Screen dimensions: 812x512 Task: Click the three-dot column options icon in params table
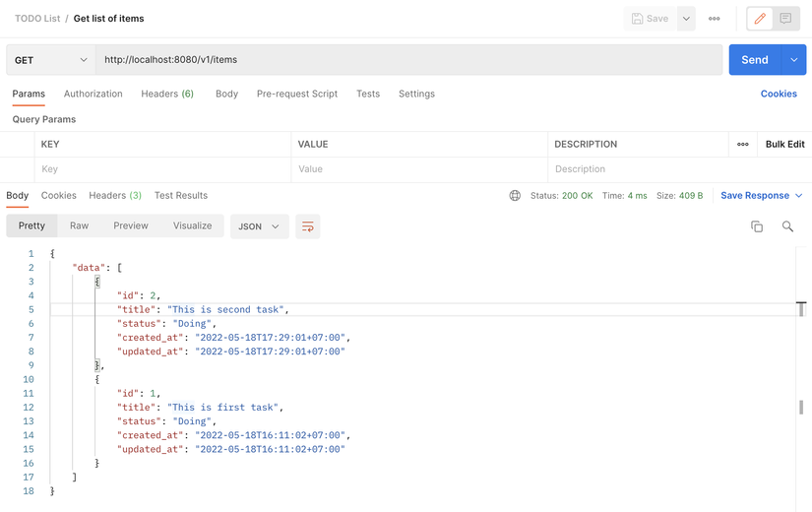(x=743, y=145)
